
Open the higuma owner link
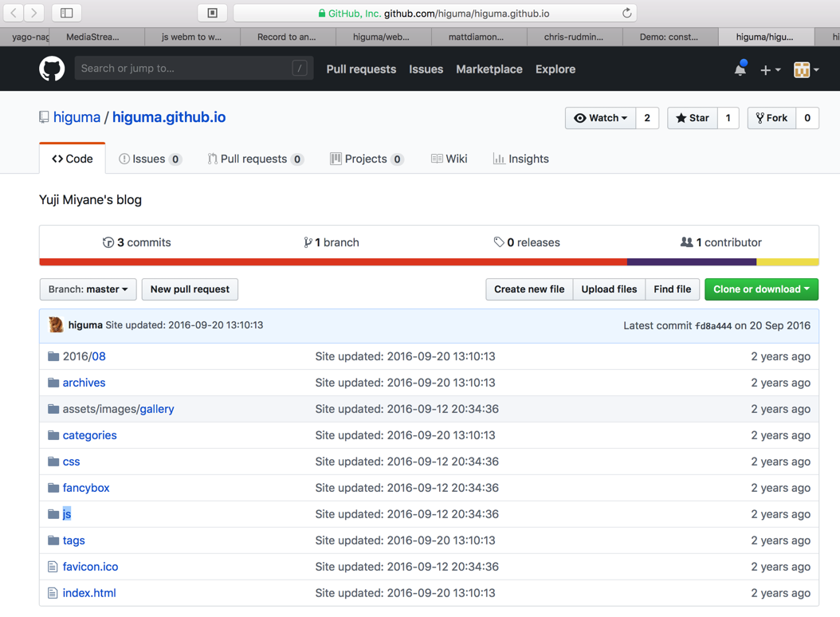pyautogui.click(x=77, y=117)
